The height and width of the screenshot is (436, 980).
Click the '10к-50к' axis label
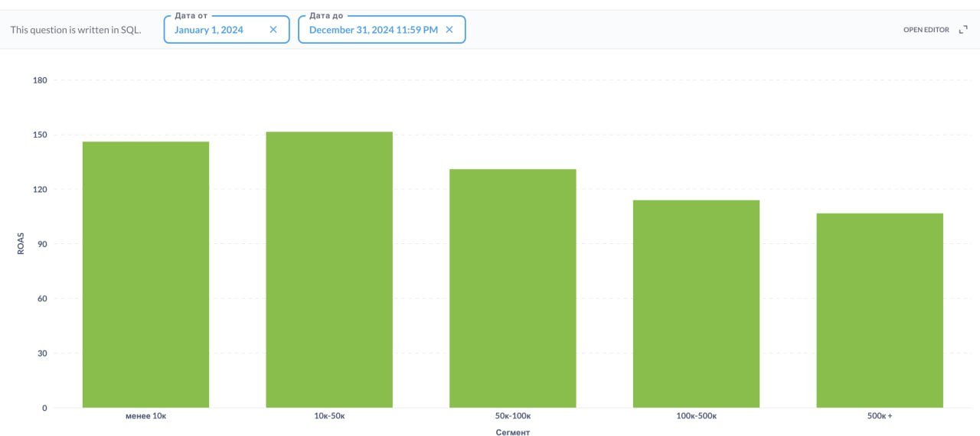pos(329,416)
